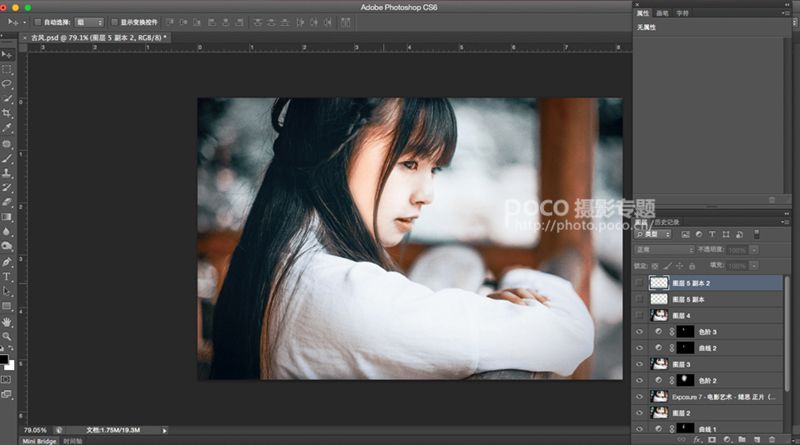Select the Move tool in toolbox
The width and height of the screenshot is (800, 445).
[7, 55]
